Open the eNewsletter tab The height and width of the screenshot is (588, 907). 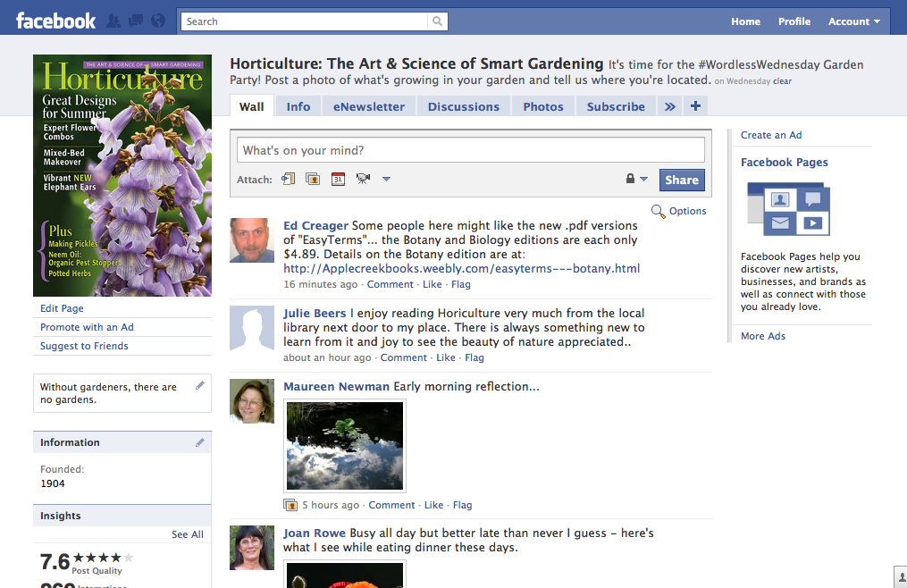(x=369, y=106)
